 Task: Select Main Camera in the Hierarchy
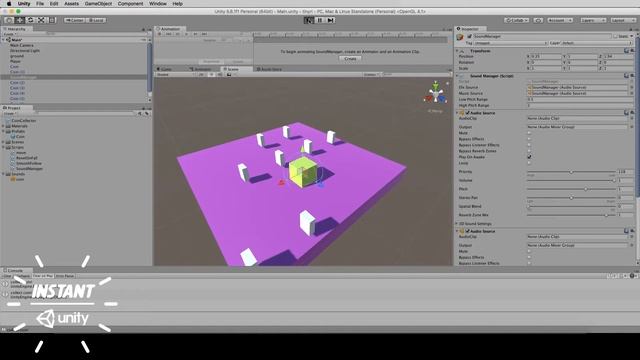[x=22, y=45]
